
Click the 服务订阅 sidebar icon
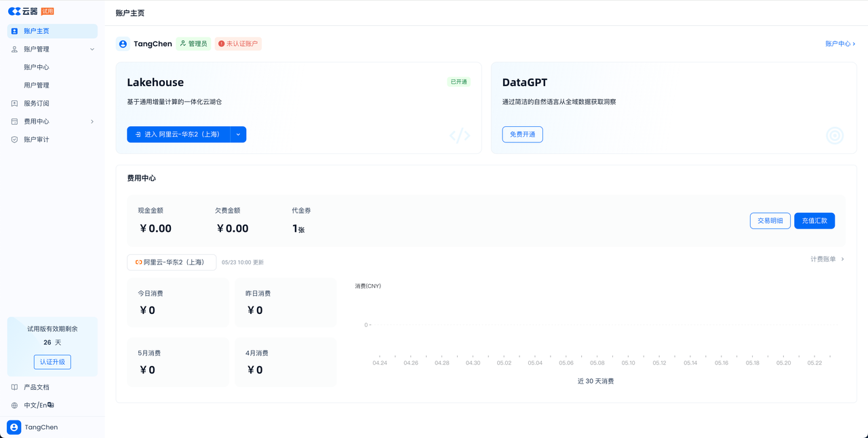[14, 104]
